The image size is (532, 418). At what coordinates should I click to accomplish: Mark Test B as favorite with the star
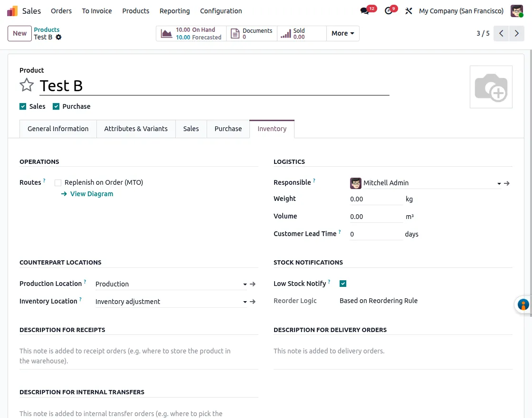tap(27, 85)
